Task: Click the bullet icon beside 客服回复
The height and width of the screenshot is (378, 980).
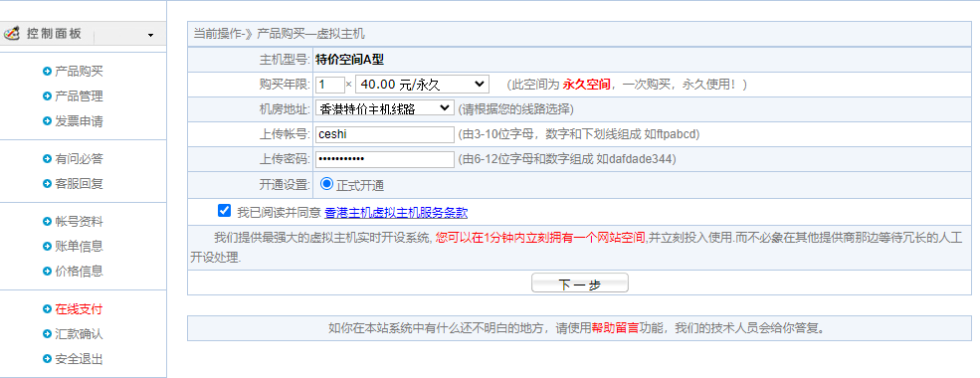Action: tap(47, 184)
